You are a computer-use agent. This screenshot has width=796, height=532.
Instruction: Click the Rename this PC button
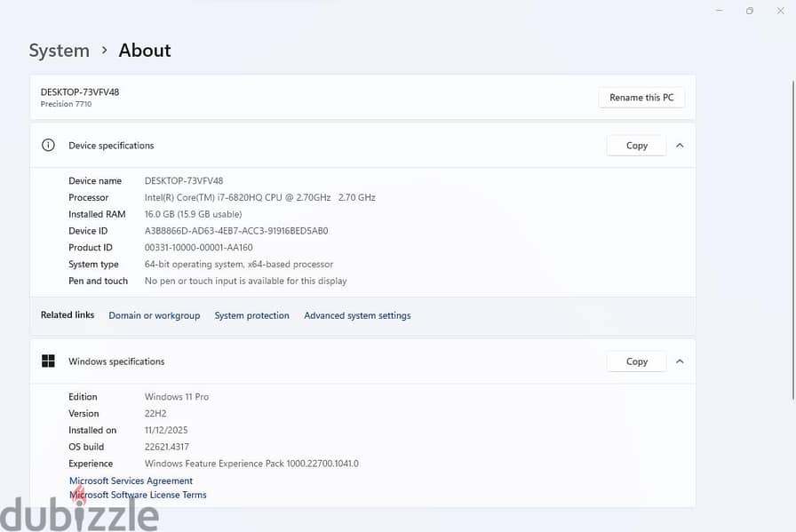(641, 97)
